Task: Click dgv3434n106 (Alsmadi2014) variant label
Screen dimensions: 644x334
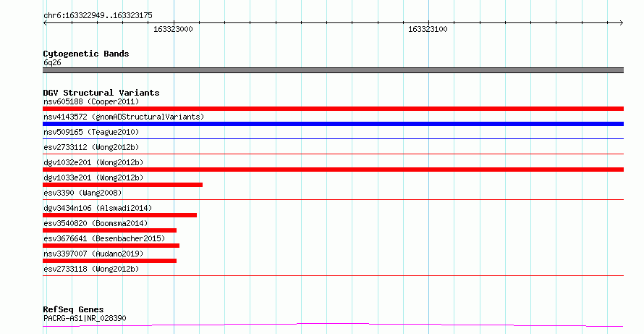Action: click(98, 208)
